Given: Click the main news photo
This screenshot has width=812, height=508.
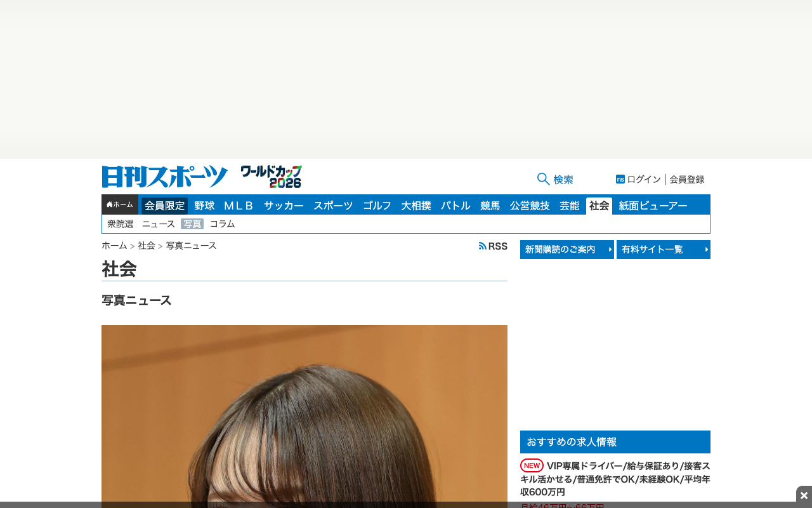Looking at the screenshot, I should (x=304, y=417).
